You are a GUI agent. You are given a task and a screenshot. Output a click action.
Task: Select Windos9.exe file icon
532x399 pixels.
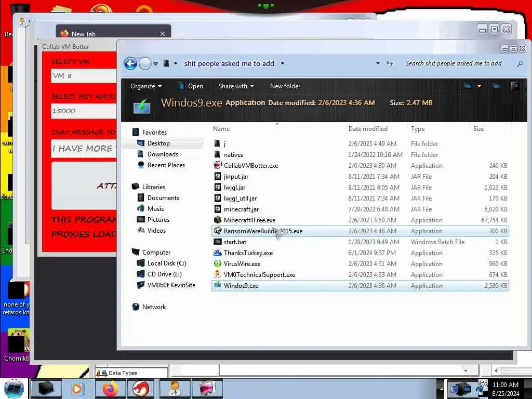tap(217, 285)
